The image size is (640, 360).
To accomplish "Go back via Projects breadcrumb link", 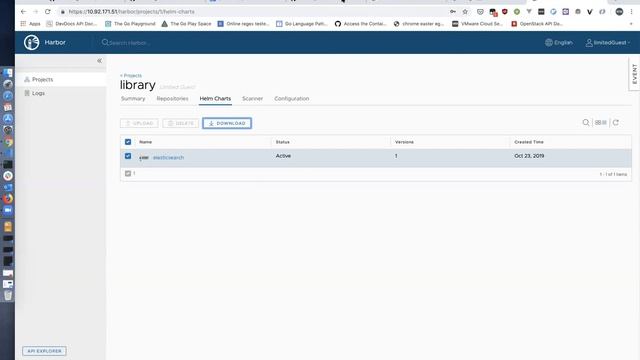I will [131, 76].
